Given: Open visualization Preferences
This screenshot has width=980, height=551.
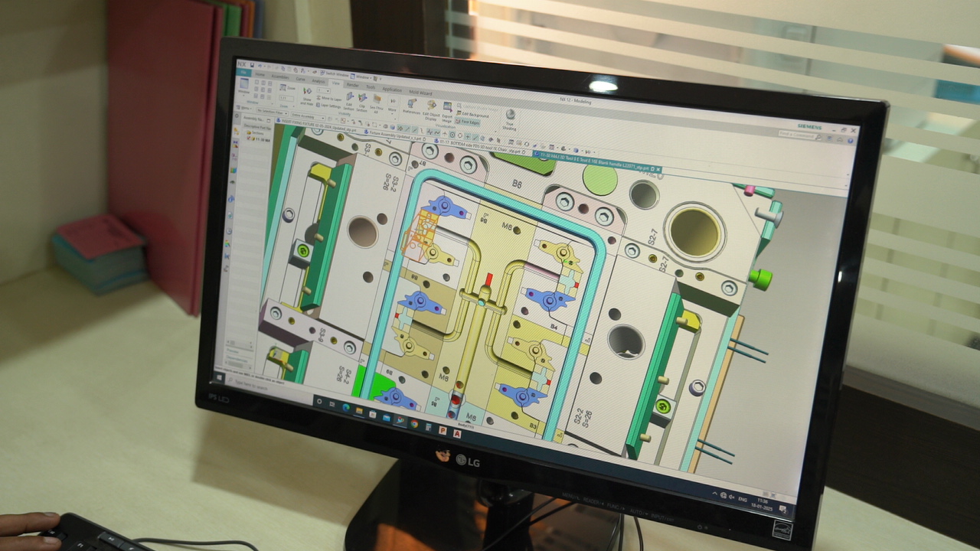Looking at the screenshot, I should (x=413, y=103).
